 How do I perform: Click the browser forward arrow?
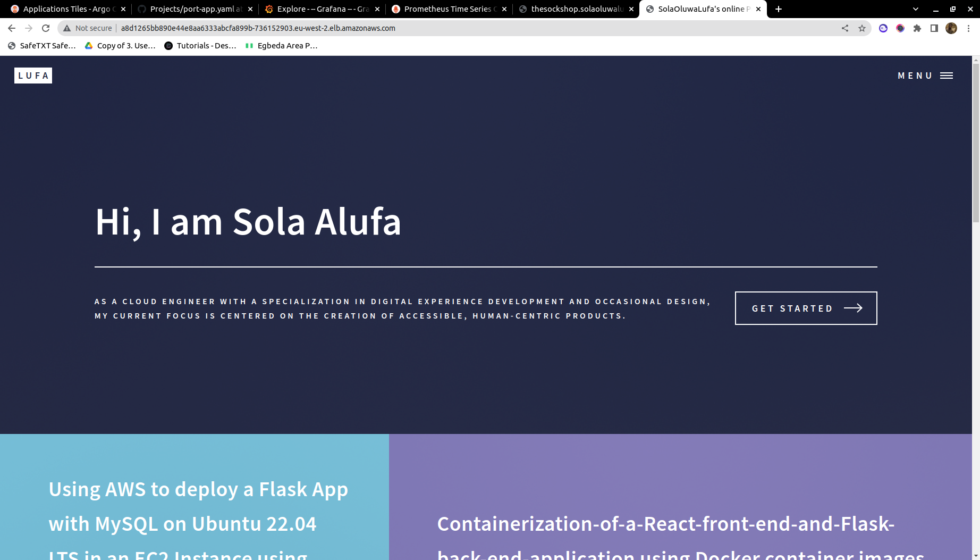click(x=29, y=28)
